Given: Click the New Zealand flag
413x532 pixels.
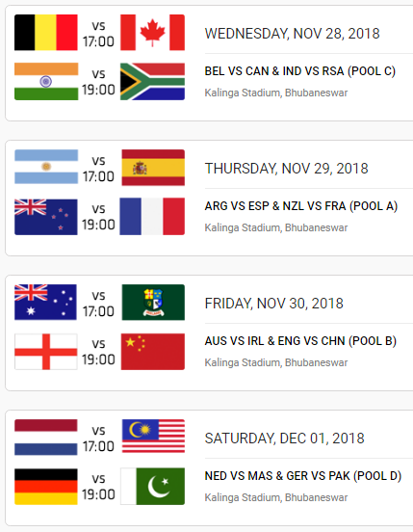Looking at the screenshot, I should [46, 217].
